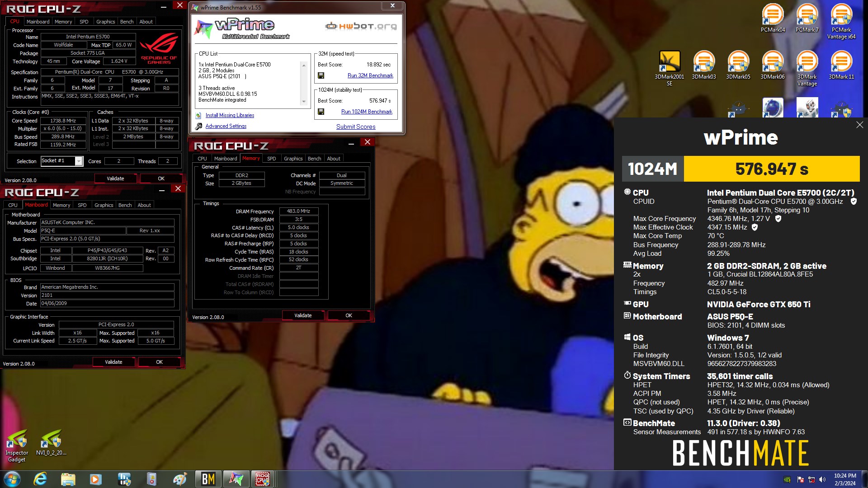The height and width of the screenshot is (488, 868).
Task: Click the 576.947 s score in BenchMate
Action: click(x=772, y=169)
